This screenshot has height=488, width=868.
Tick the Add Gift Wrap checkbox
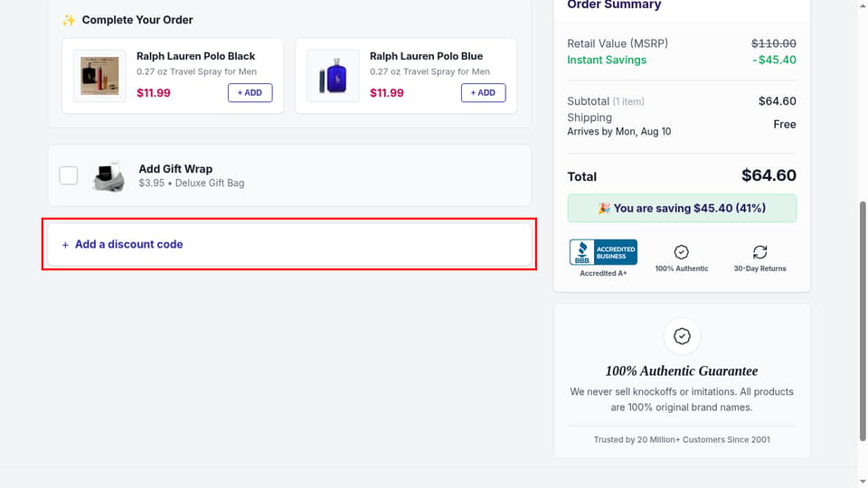point(69,175)
